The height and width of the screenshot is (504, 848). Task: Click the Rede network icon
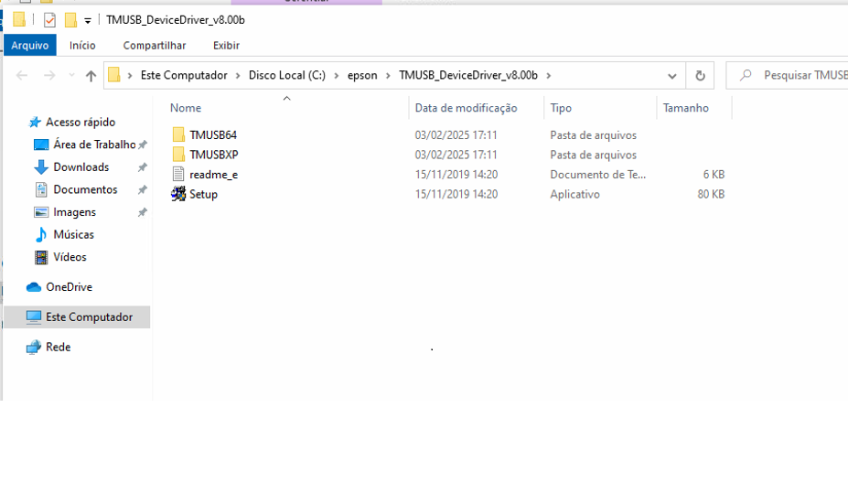coord(34,348)
